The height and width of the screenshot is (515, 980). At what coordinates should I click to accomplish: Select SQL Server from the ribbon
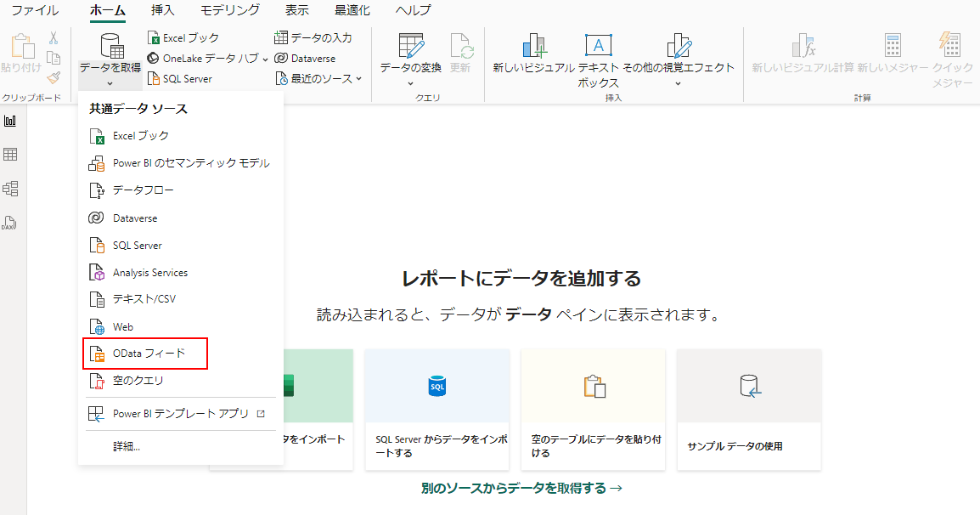tap(188, 77)
